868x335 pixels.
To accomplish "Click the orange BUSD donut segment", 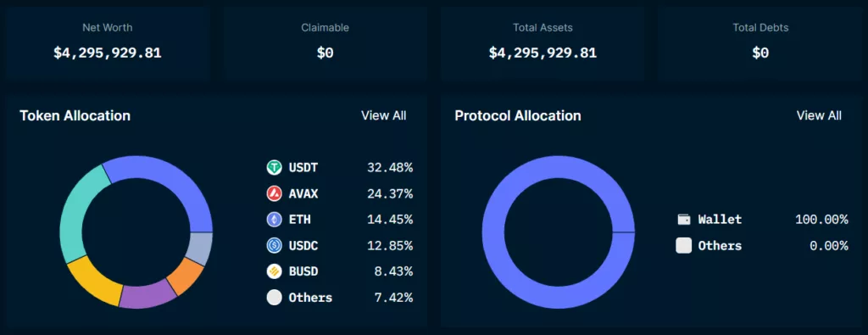I will click(186, 275).
